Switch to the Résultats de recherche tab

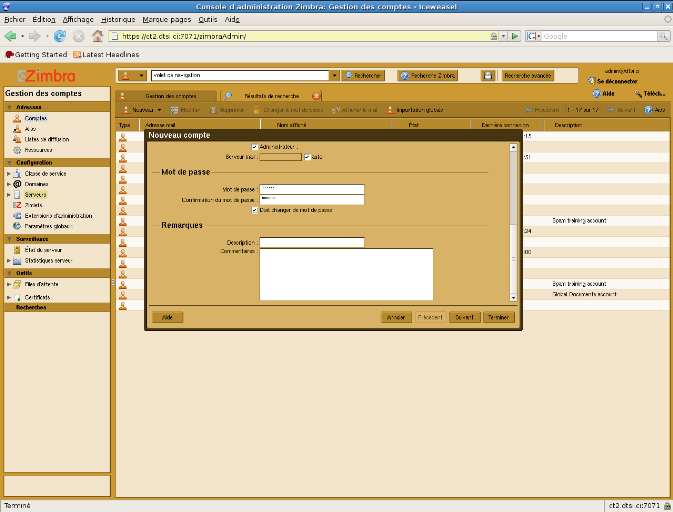pyautogui.click(x=270, y=95)
